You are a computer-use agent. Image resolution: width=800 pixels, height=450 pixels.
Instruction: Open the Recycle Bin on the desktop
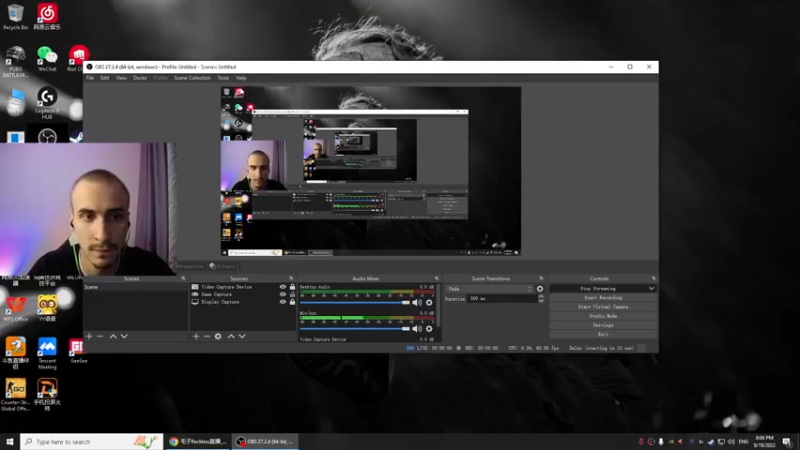click(x=15, y=17)
